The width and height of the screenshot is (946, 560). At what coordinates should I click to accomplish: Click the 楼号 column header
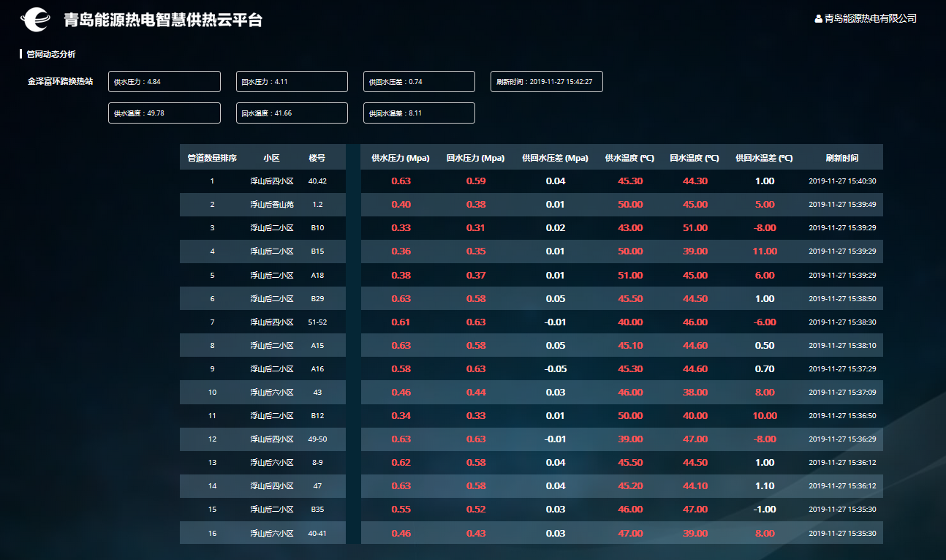pos(317,158)
